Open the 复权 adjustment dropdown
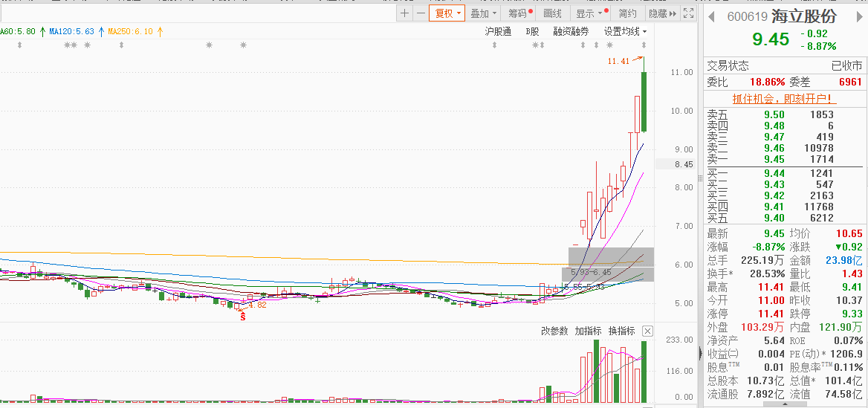The image size is (868, 408). [447, 13]
